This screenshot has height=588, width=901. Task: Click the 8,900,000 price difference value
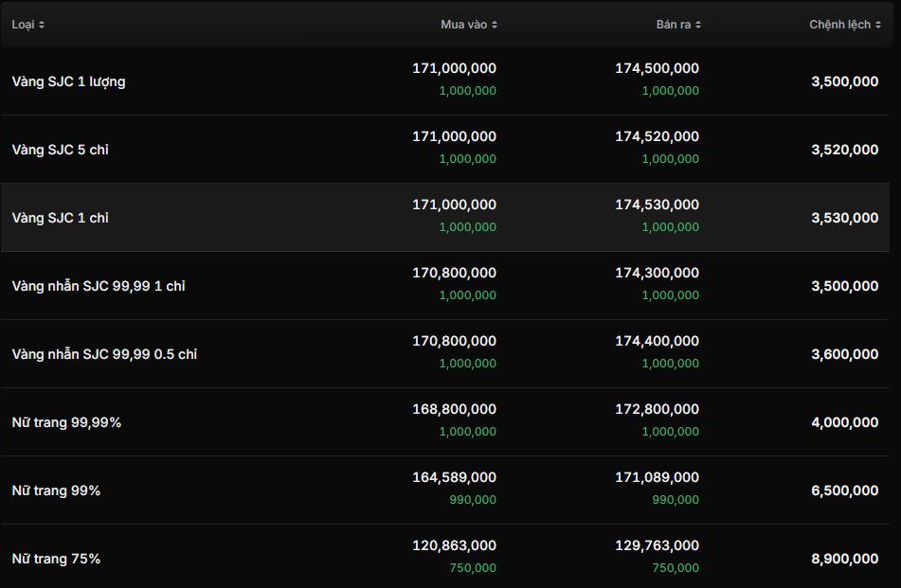pyautogui.click(x=844, y=559)
